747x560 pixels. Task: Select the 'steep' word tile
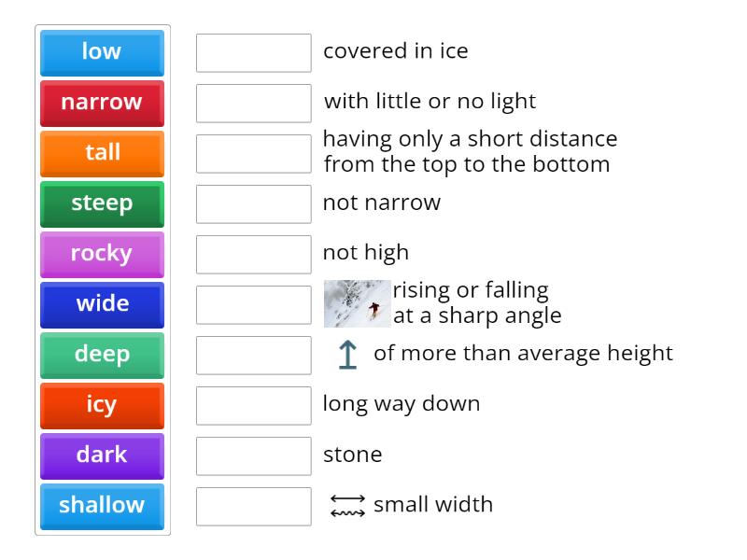101,203
